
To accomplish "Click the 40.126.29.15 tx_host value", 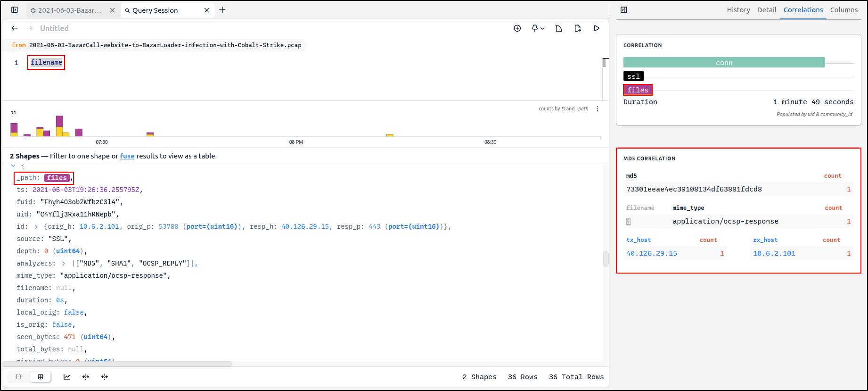I will coord(651,253).
